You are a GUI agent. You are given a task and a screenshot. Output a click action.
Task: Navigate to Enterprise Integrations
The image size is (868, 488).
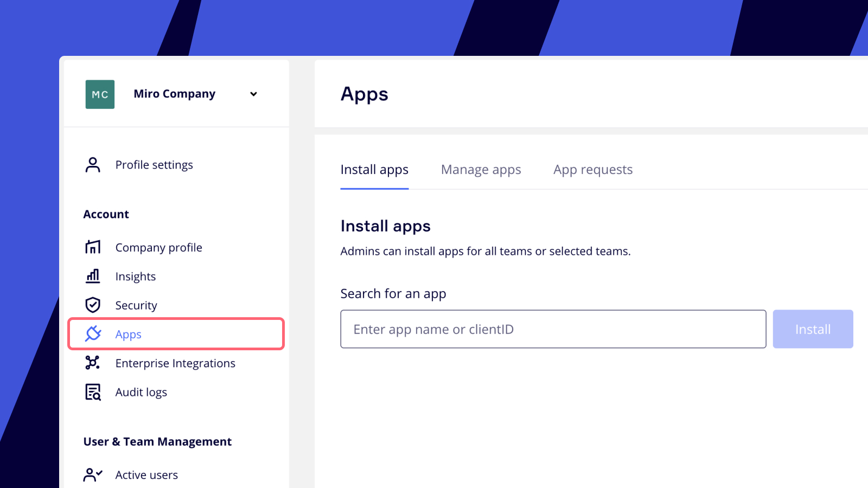point(175,363)
